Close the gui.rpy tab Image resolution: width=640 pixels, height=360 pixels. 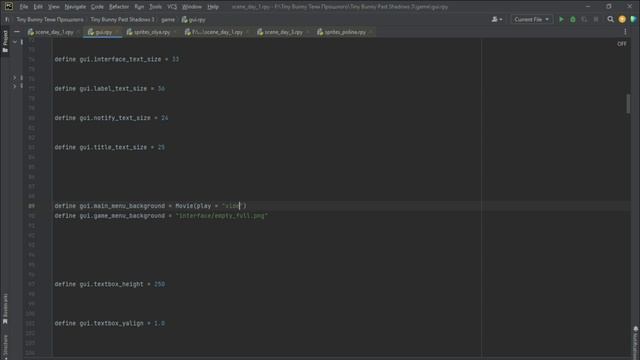click(117, 32)
